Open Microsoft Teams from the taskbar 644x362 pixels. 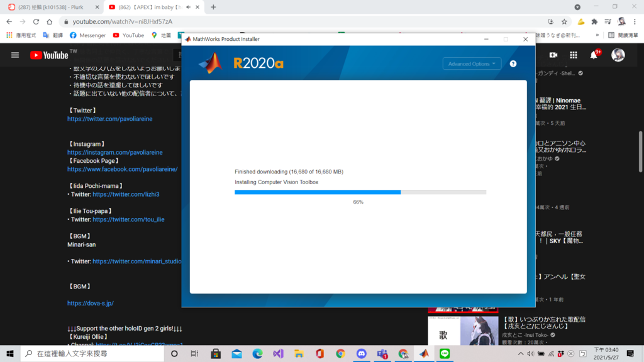click(382, 353)
